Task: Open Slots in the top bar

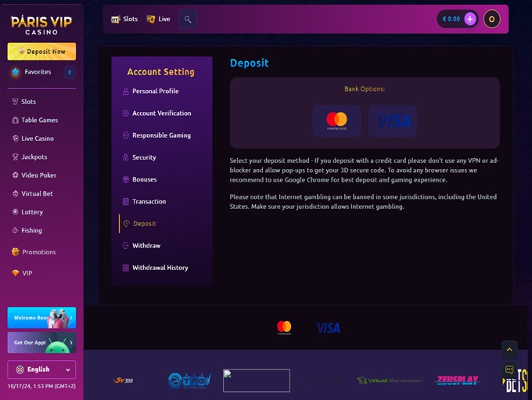Action: pyautogui.click(x=124, y=19)
